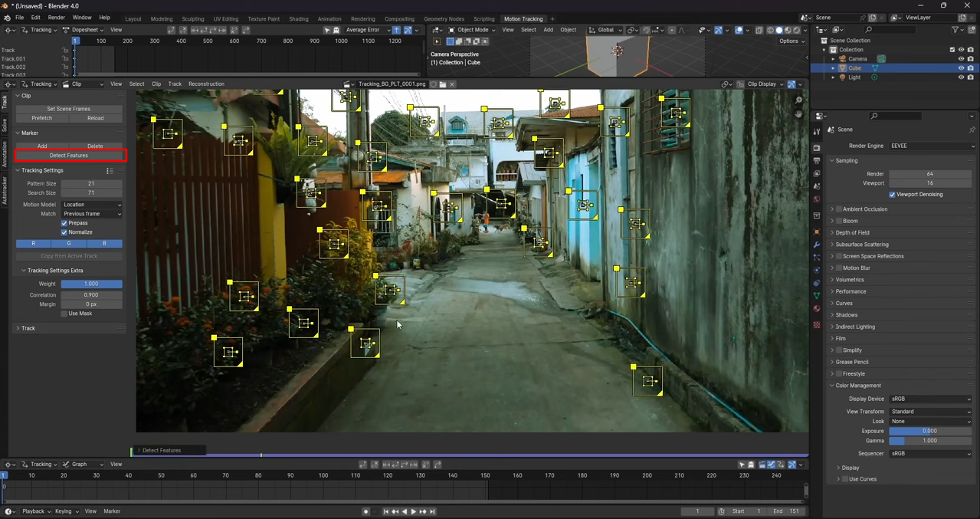
Task: Toggle the red channel R button
Action: click(x=33, y=244)
